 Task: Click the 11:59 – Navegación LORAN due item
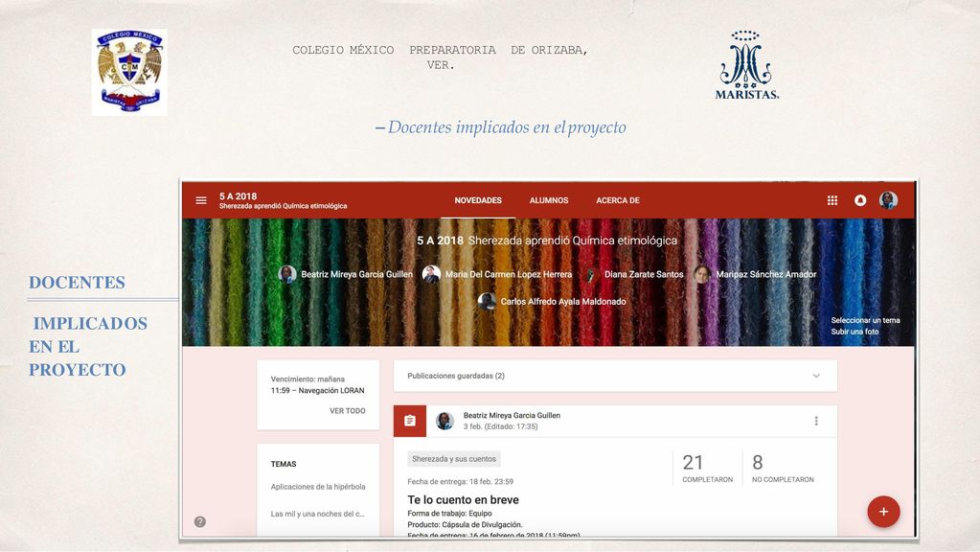[317, 391]
